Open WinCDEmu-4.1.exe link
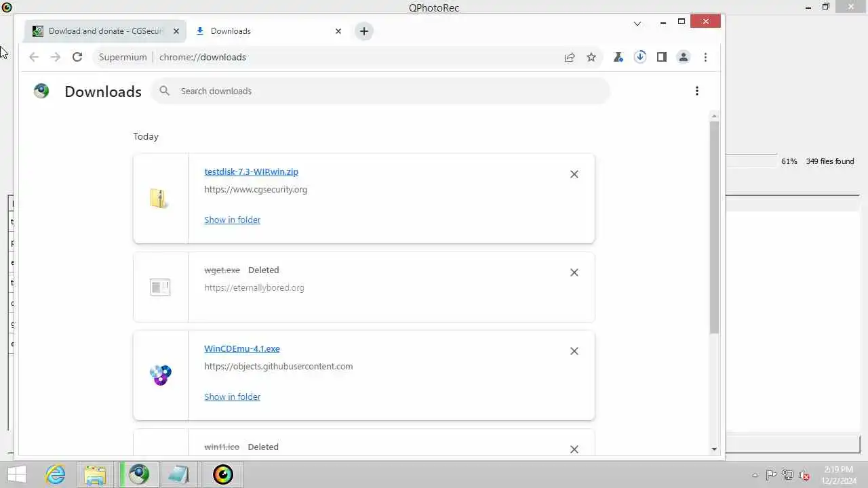The height and width of the screenshot is (488, 868). click(242, 349)
